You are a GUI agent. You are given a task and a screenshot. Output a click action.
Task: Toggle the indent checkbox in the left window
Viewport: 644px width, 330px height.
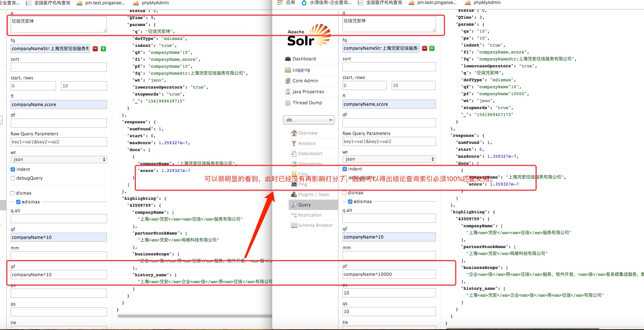13,169
